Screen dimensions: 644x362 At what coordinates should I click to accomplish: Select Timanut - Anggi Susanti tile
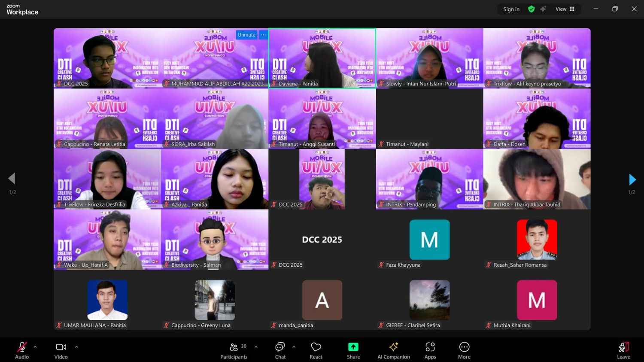[322, 119]
